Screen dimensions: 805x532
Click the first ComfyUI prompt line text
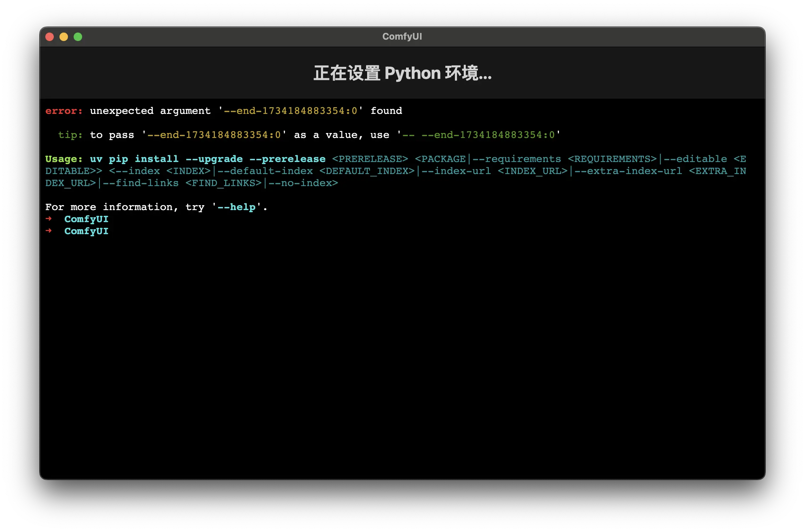coord(86,219)
